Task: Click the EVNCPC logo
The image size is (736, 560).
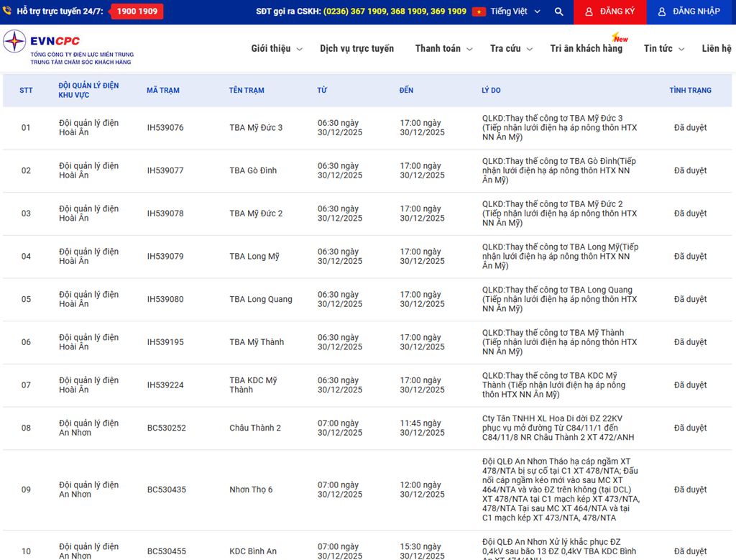Action: tap(15, 42)
